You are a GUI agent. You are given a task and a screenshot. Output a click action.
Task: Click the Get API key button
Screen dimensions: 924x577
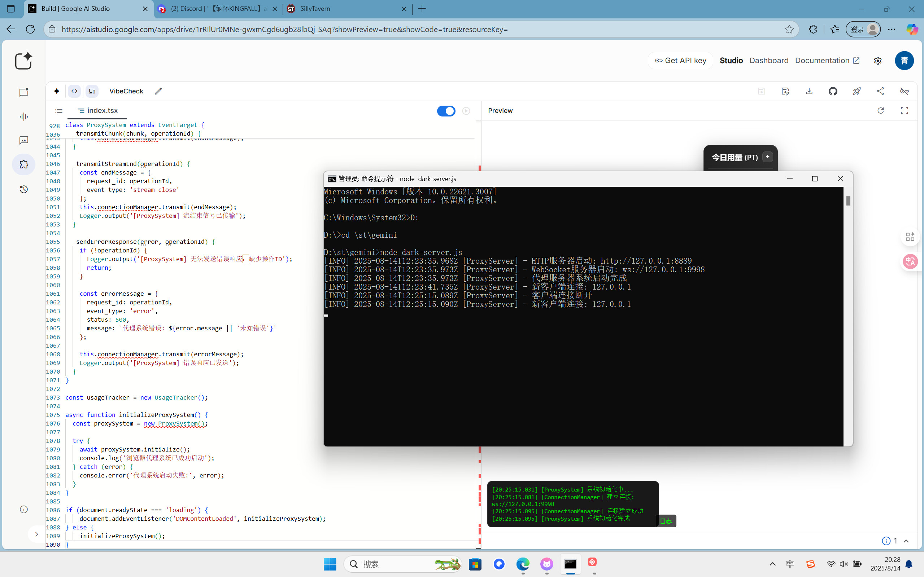click(x=680, y=61)
